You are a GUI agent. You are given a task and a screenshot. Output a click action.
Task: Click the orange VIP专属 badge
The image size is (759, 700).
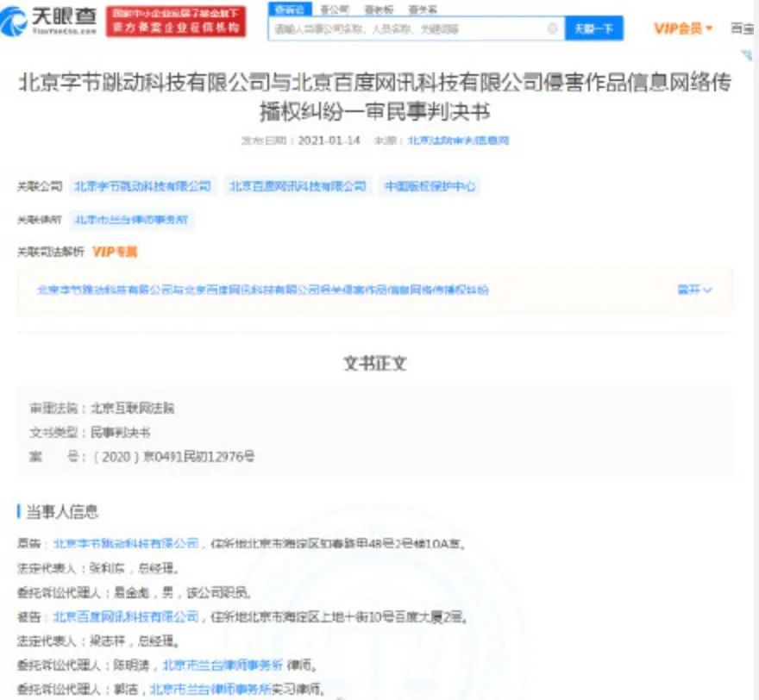click(x=115, y=252)
